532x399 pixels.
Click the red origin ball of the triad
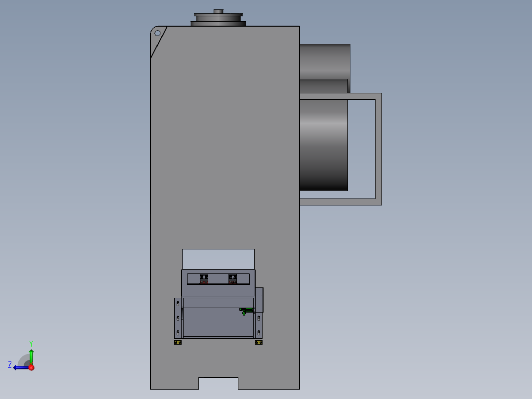tap(31, 367)
